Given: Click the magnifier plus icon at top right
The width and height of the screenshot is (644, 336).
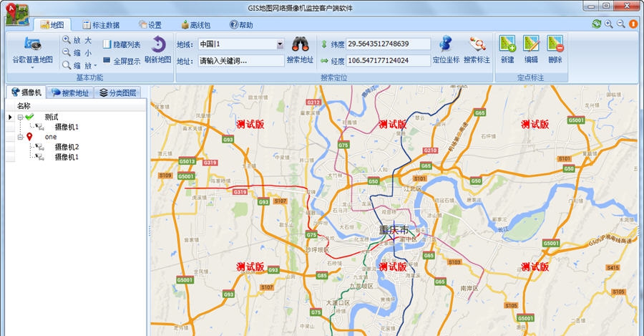Looking at the screenshot, I should tap(609, 24).
